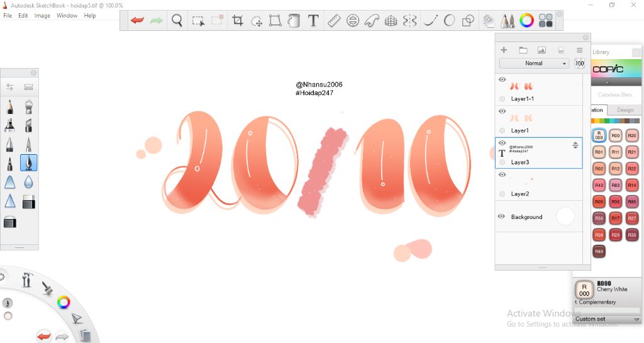The height and width of the screenshot is (343, 644).
Task: Open the Brush Library icon in toolbar
Action: pos(508,21)
